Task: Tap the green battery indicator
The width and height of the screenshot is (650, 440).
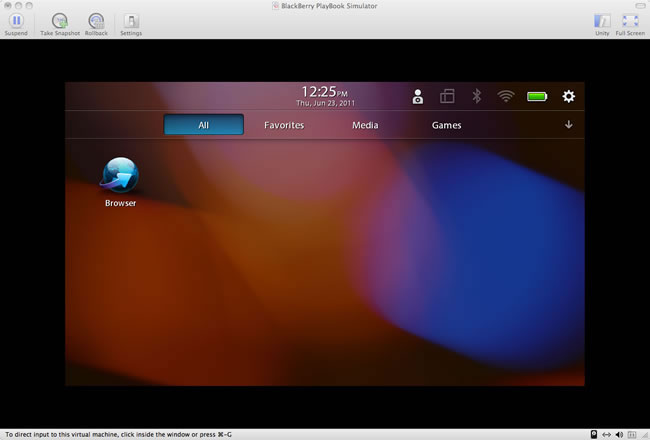Action: 537,97
